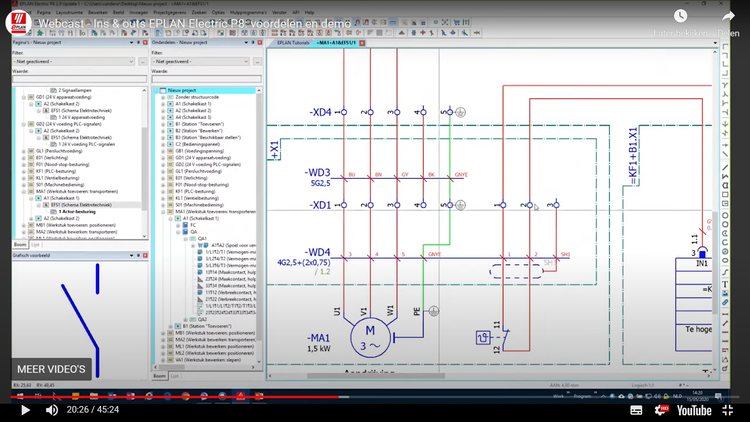Image resolution: width=750 pixels, height=422 pixels.
Task: Open video on YouTube via logo
Action: (693, 410)
